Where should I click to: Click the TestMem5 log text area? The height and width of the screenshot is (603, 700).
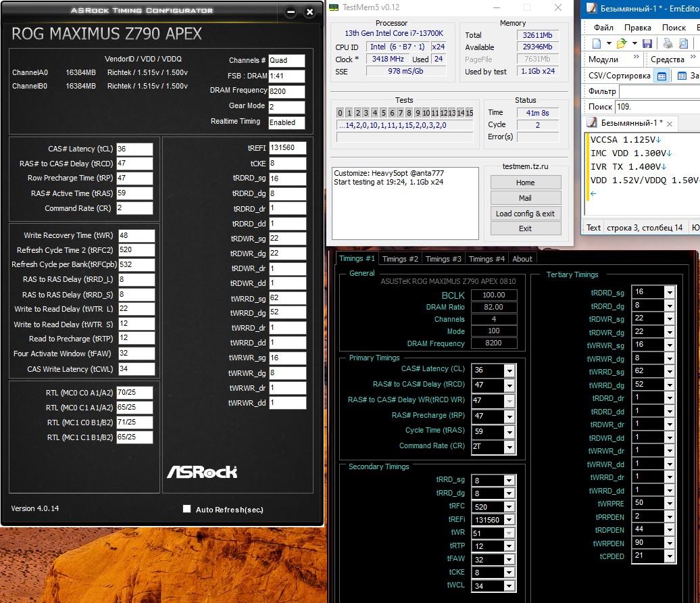405,203
